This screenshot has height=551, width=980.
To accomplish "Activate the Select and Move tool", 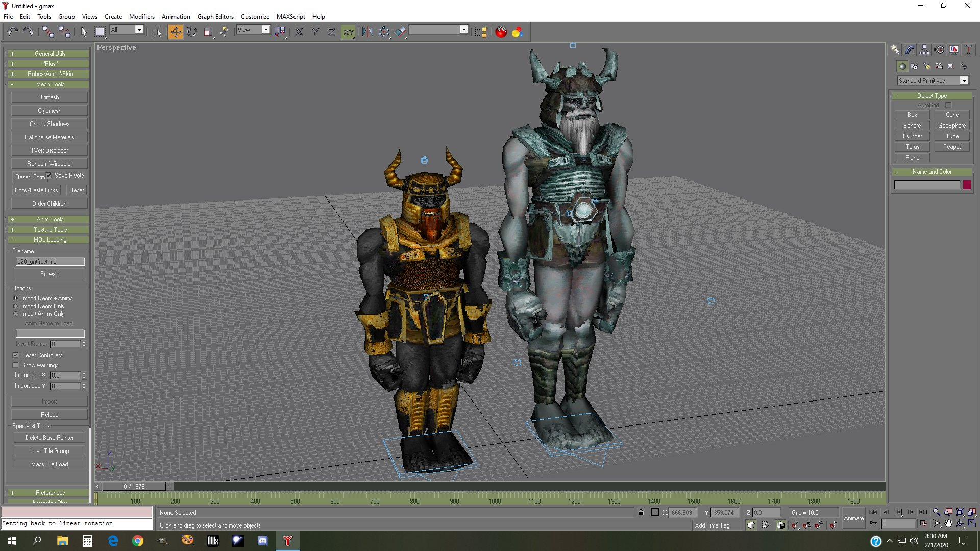I will coord(175,32).
